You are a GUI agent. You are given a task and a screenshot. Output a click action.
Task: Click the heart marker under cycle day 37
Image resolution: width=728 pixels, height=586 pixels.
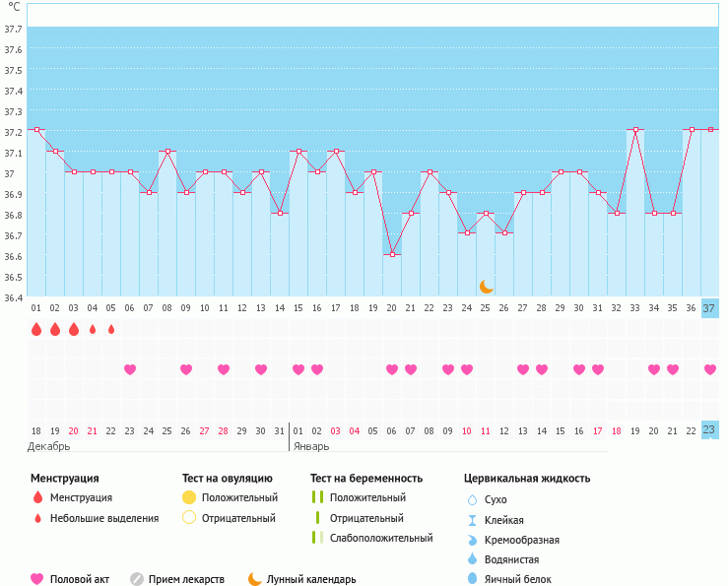(x=710, y=369)
